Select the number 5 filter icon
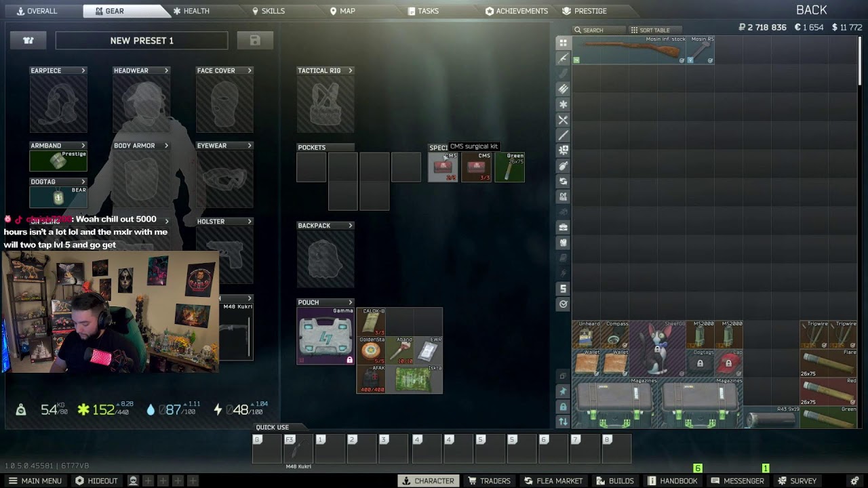Image resolution: width=868 pixels, height=488 pixels. click(x=563, y=289)
